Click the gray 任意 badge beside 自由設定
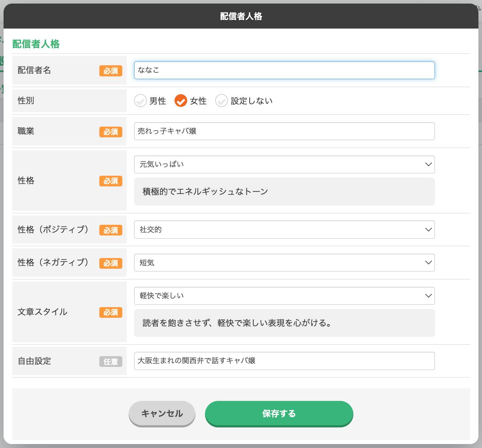Viewport: 482px width, 448px height. (x=111, y=361)
